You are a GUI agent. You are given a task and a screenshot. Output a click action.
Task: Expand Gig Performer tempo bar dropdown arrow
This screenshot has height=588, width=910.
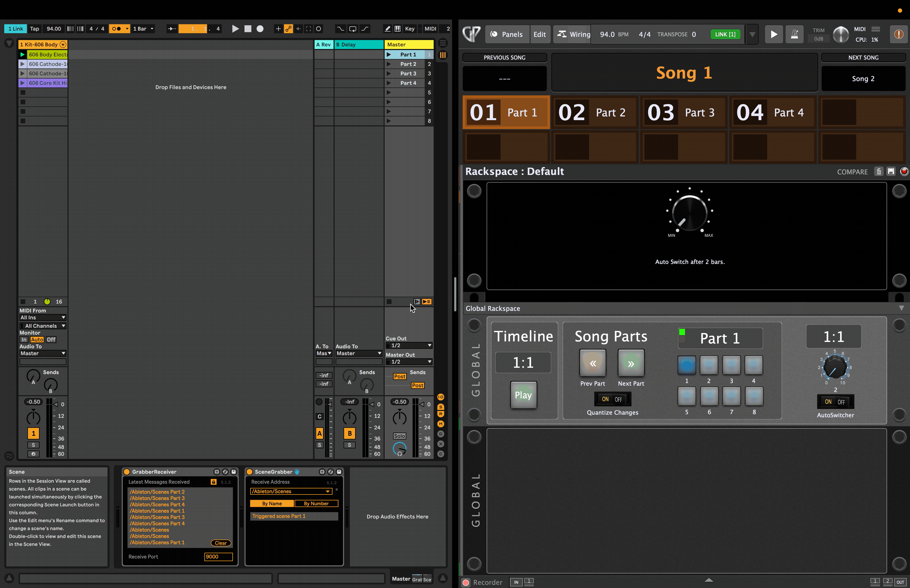click(x=752, y=34)
